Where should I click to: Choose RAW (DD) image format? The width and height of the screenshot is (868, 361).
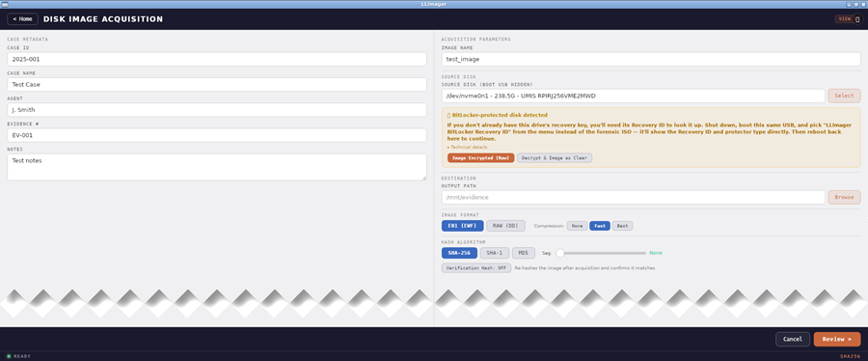click(505, 226)
